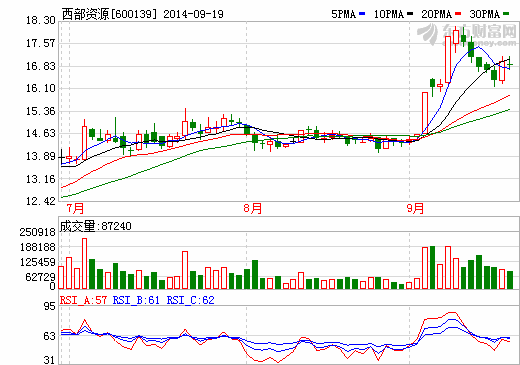Click the 16.83 price axis label
The image size is (520, 365).
41,66
